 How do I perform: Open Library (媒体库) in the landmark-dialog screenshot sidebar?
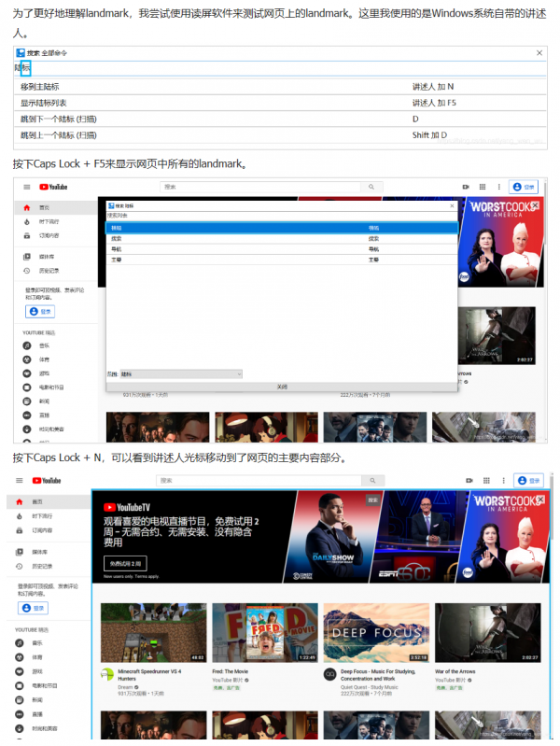56,257
